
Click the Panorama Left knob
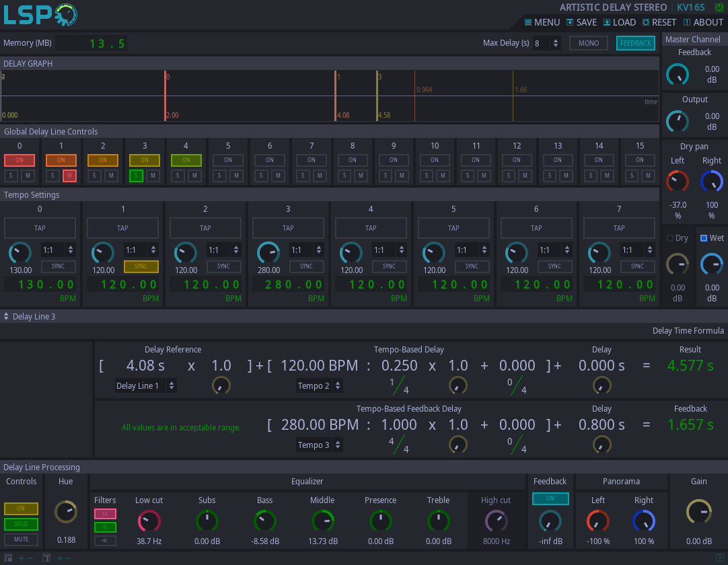598,521
